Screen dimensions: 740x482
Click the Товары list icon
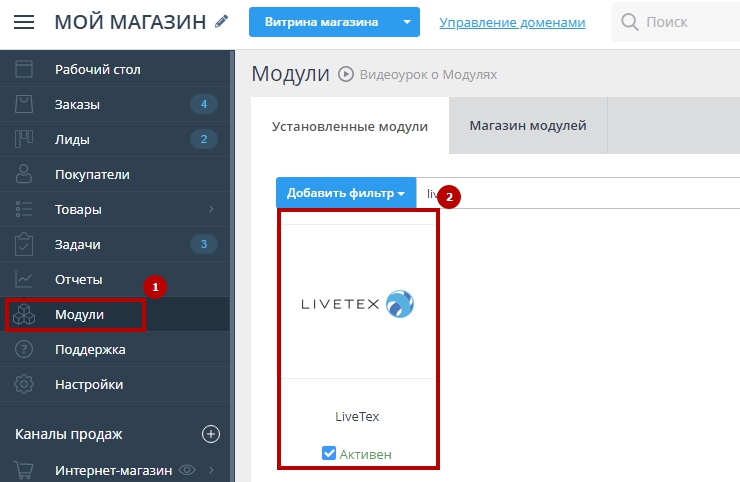(24, 209)
